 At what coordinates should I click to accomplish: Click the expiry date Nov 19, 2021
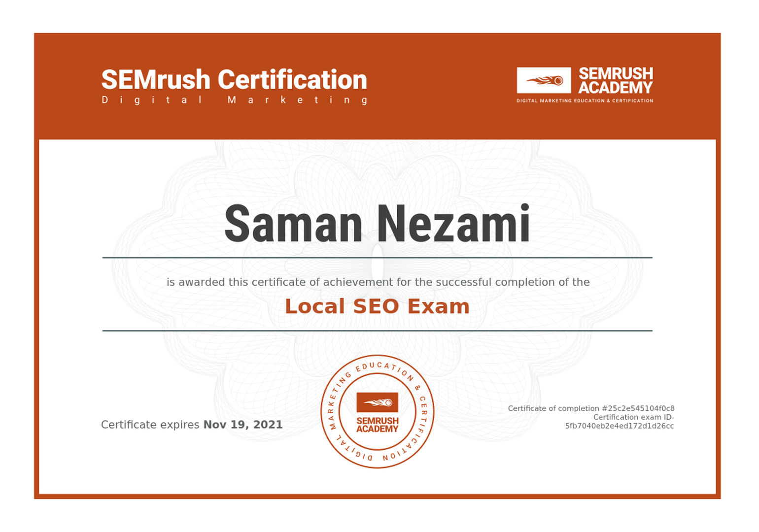[x=243, y=425]
